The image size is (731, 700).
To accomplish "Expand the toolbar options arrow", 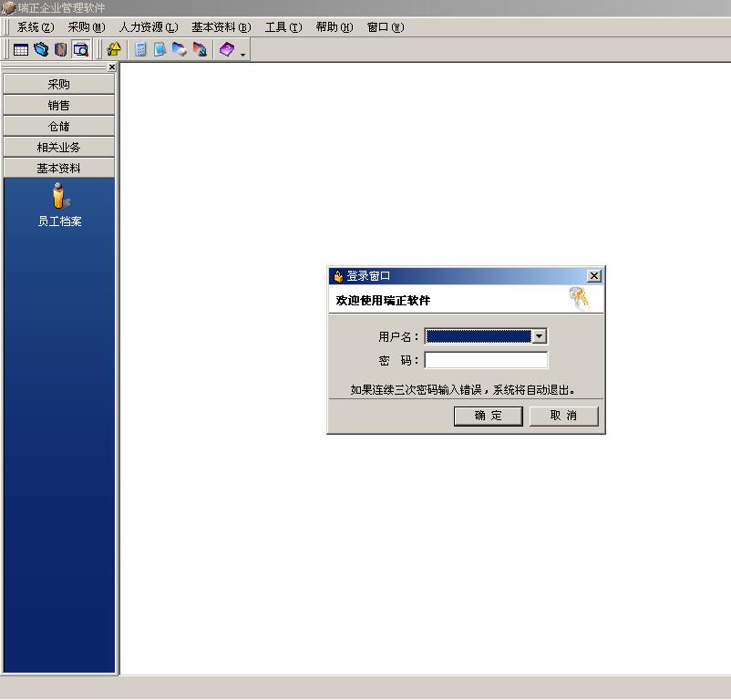I will [242, 55].
